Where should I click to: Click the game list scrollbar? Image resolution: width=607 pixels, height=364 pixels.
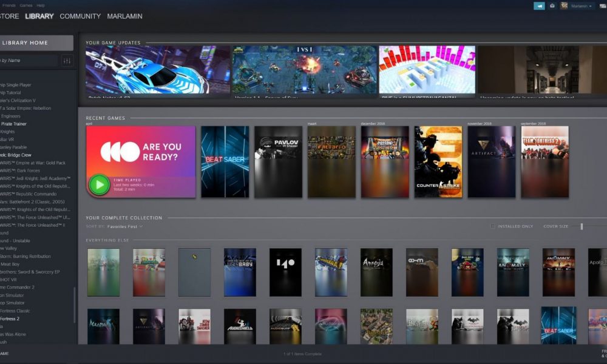click(x=74, y=305)
